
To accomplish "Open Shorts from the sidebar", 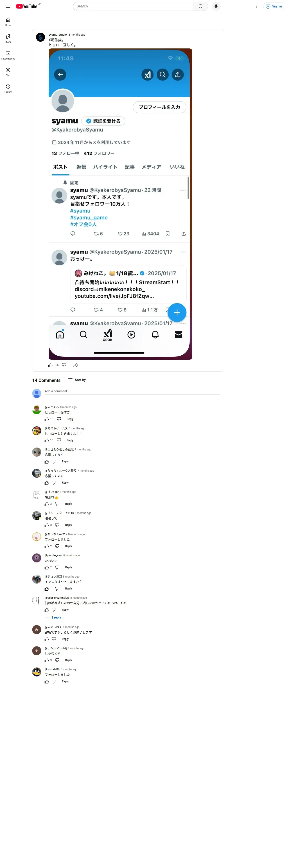I will tap(8, 38).
